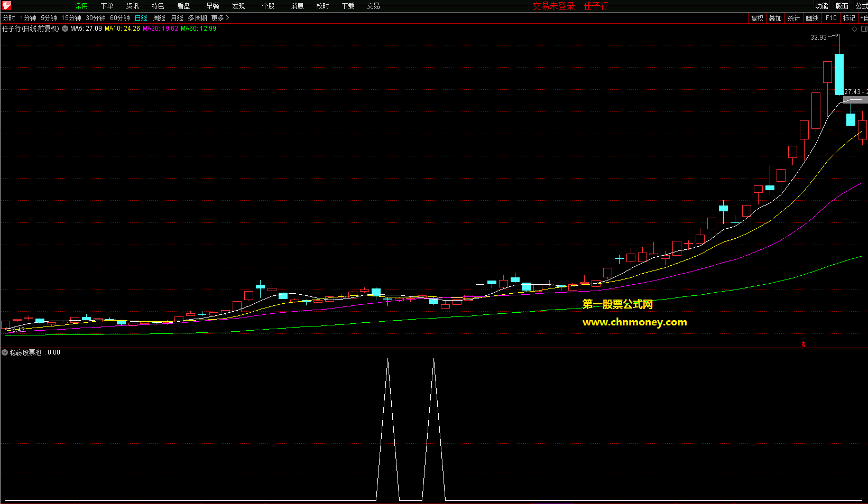Screen dimensions: 868x504
Task: Switch to the 60分钟 period tab
Action: pos(120,18)
